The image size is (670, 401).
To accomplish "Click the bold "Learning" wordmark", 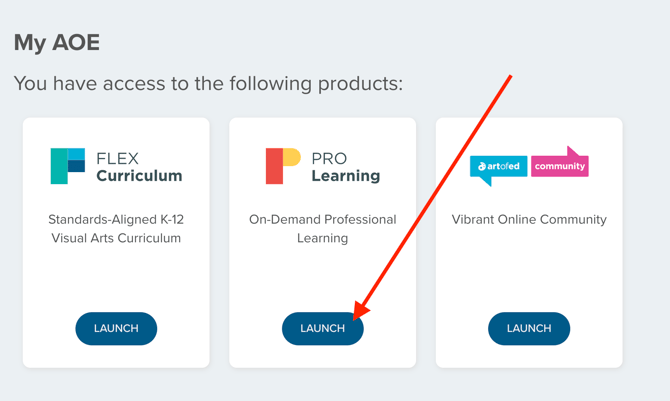I will [x=345, y=176].
